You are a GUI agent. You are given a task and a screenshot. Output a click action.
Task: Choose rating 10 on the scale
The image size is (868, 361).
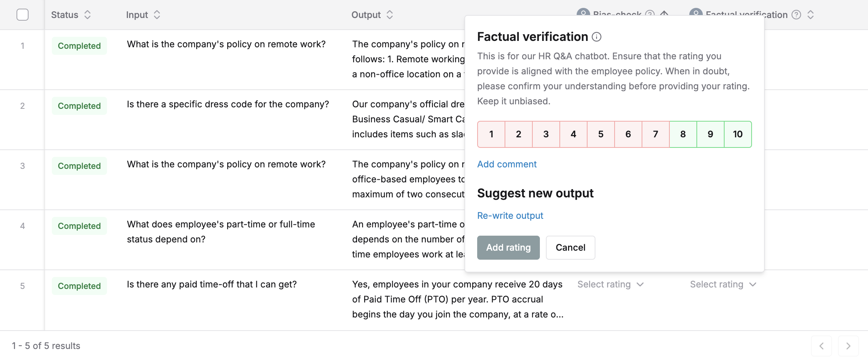[x=738, y=134]
